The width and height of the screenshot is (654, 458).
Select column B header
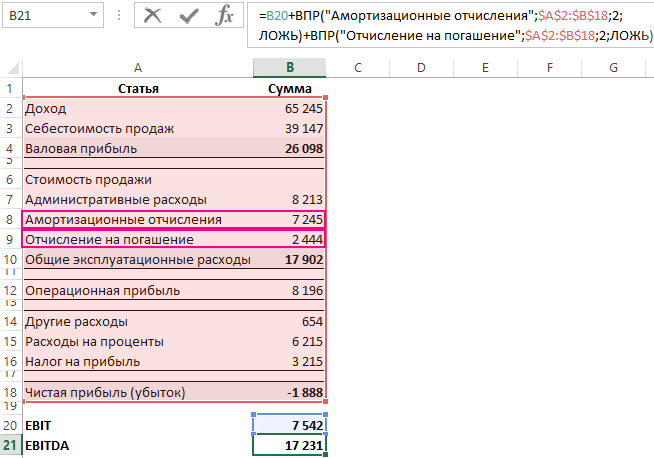pos(289,68)
